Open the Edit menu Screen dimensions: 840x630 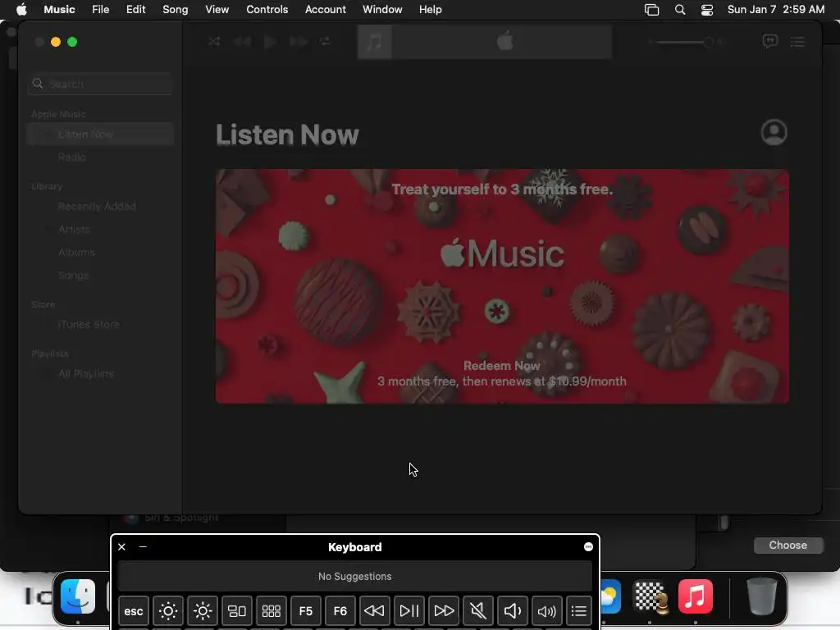pyautogui.click(x=135, y=10)
